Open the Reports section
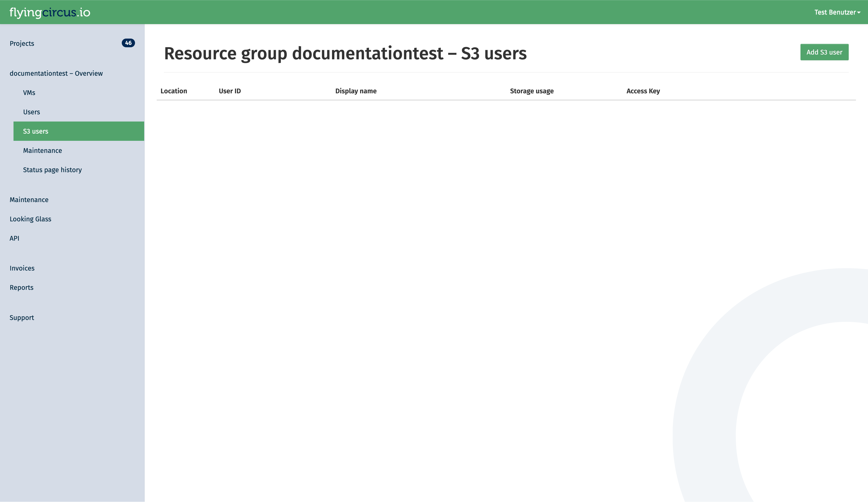The image size is (868, 502). tap(21, 287)
